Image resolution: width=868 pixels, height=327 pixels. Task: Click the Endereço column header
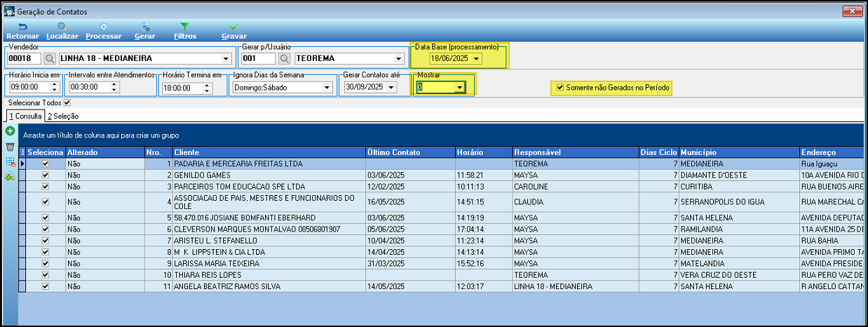(831, 152)
